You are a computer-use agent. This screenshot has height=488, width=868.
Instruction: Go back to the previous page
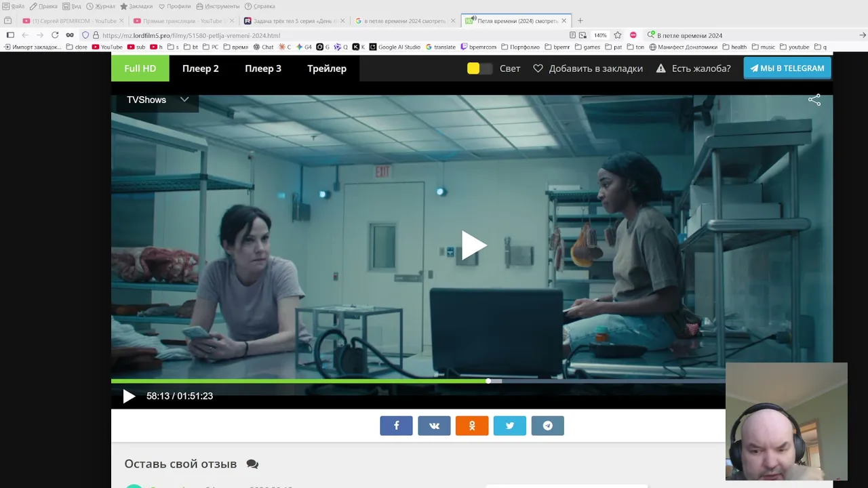pos(25,35)
